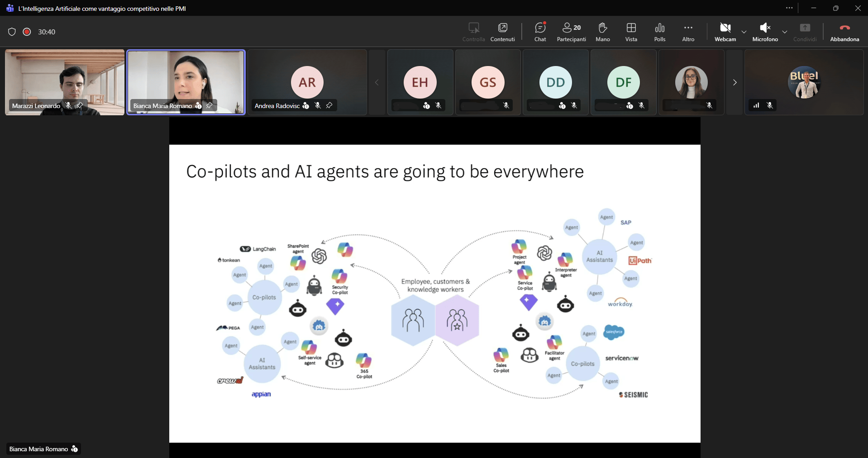Click the Condividi share screen icon

coord(805,28)
